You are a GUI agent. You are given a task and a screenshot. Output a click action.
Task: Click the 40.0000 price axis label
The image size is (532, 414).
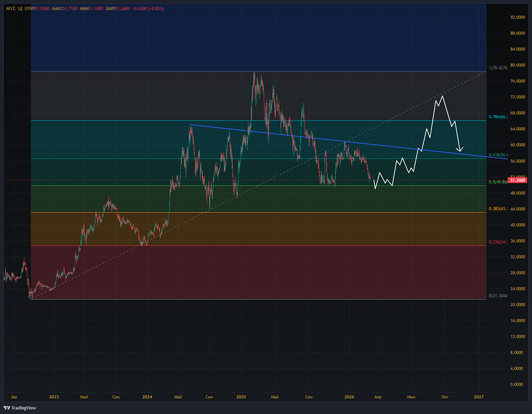tap(518, 225)
